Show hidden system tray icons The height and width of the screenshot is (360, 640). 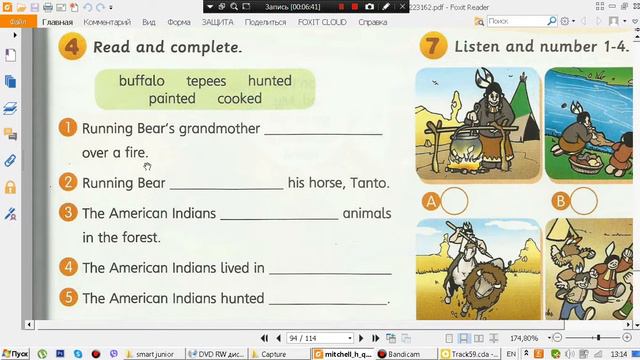coord(526,353)
